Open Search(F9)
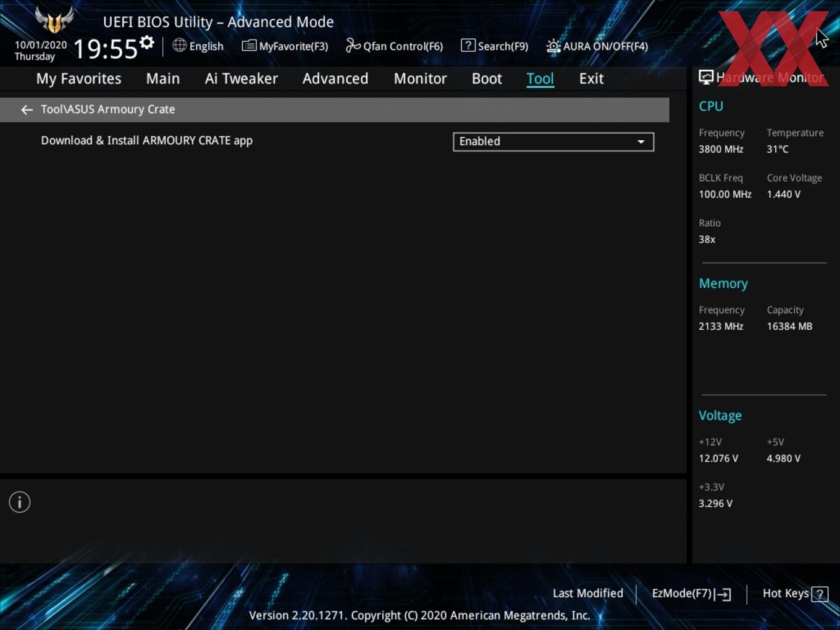The height and width of the screenshot is (630, 840). pyautogui.click(x=495, y=46)
